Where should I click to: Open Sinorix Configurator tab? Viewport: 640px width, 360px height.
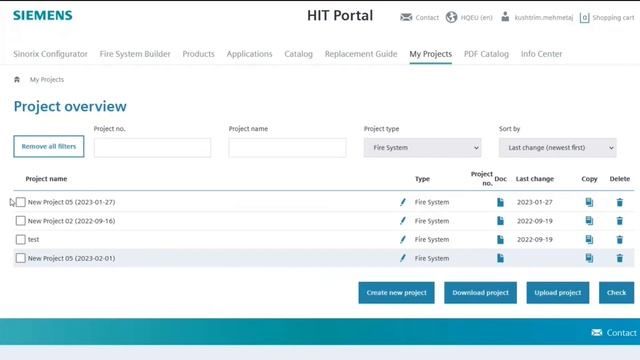click(50, 54)
